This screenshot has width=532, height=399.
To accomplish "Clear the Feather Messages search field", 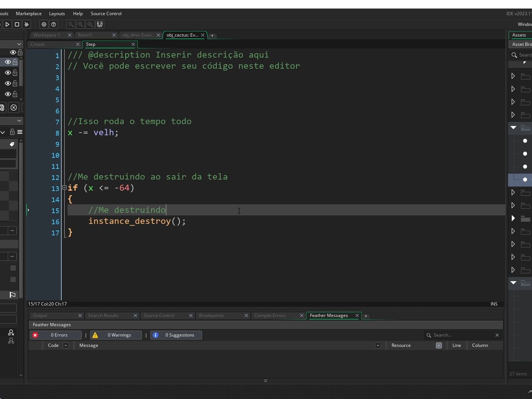I will point(497,335).
